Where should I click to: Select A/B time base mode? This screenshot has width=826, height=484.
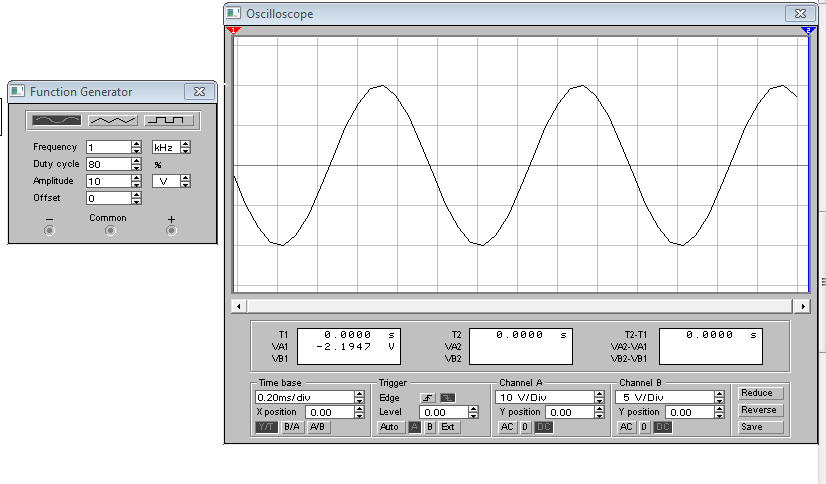318,427
